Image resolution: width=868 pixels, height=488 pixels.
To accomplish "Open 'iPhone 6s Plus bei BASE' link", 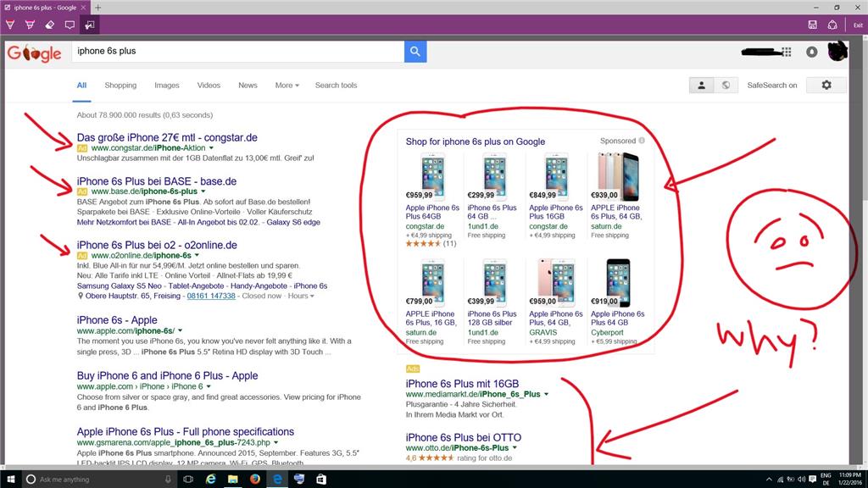I will [x=157, y=181].
